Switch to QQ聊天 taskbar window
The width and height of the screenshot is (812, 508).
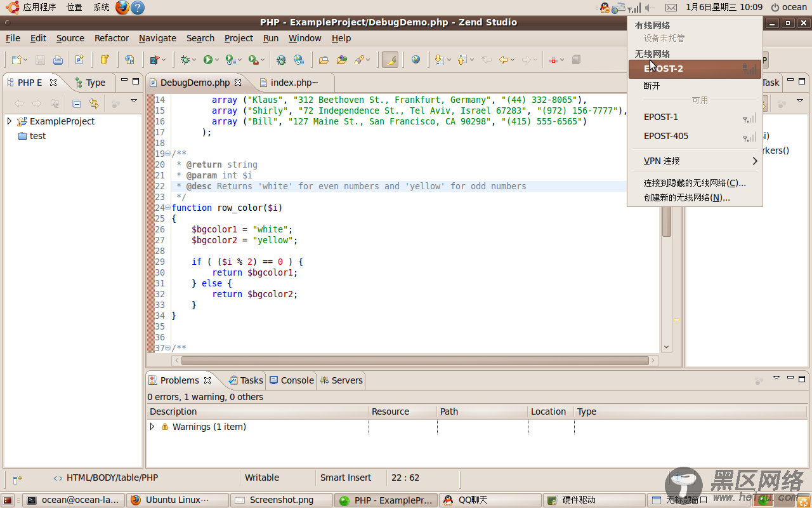click(x=490, y=500)
